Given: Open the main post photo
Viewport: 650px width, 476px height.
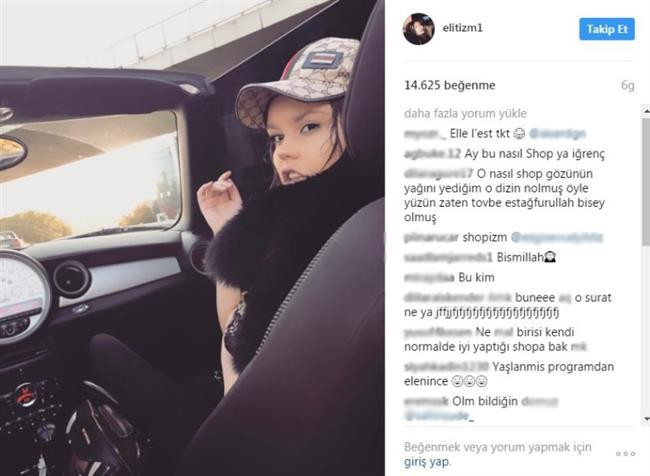Looking at the screenshot, I should coord(192,238).
